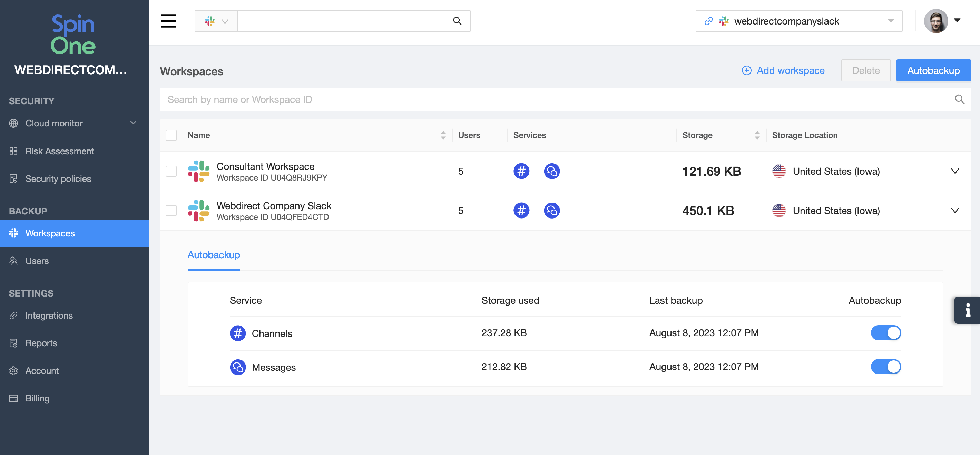Viewport: 980px width, 455px height.
Task: Open Risk Assessment in sidebar
Action: 59,151
